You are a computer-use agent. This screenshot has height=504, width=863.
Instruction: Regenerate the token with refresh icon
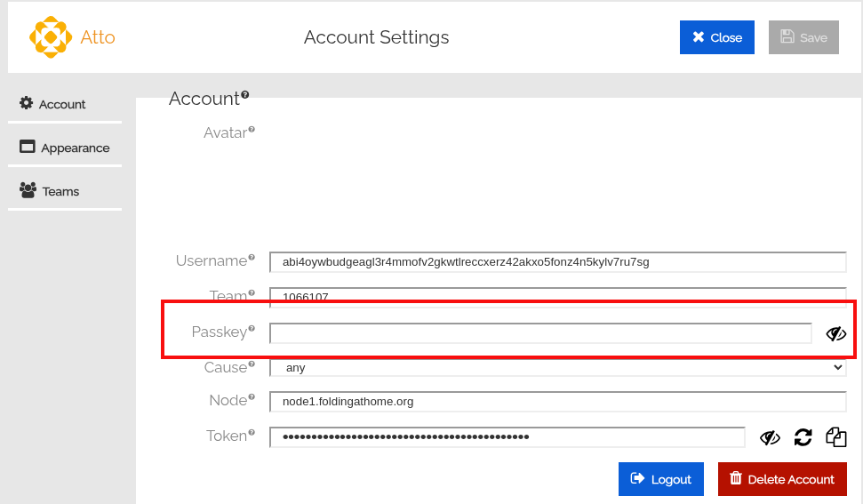(x=803, y=437)
